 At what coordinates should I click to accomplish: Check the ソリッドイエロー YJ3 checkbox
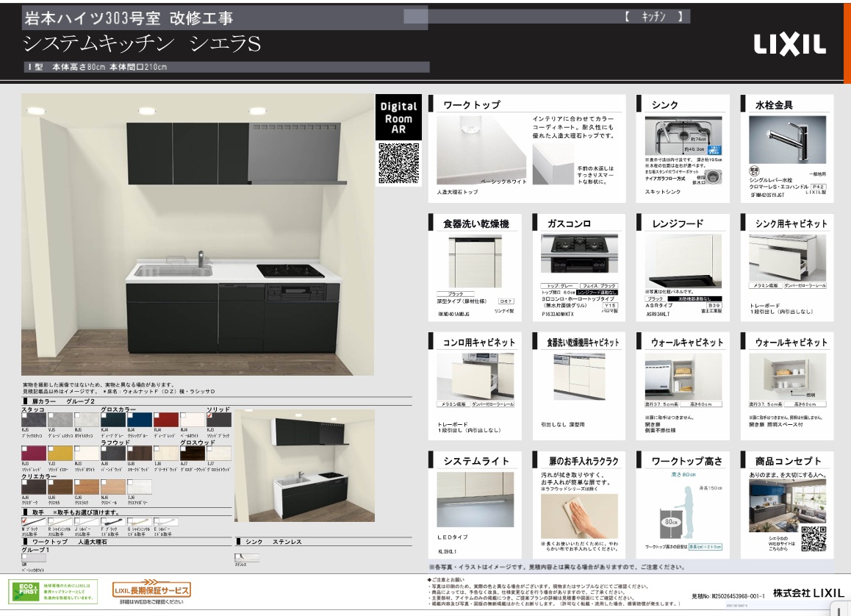coord(51,450)
